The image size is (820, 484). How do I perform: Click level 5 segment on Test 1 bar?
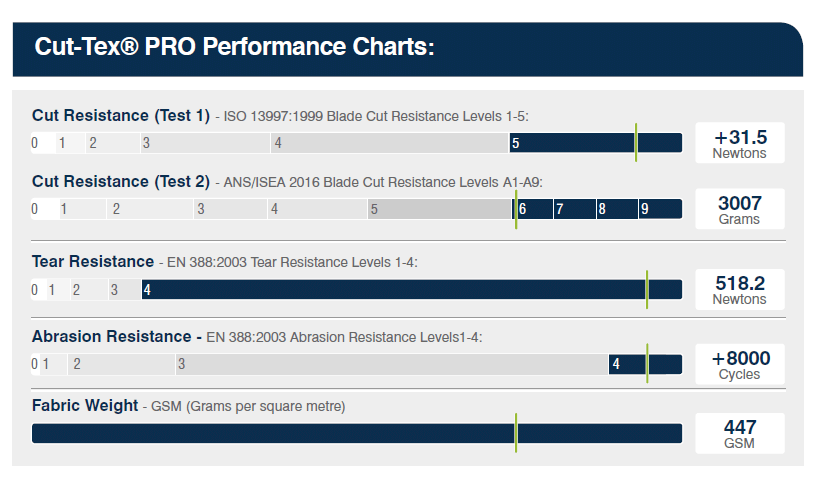coord(570,143)
